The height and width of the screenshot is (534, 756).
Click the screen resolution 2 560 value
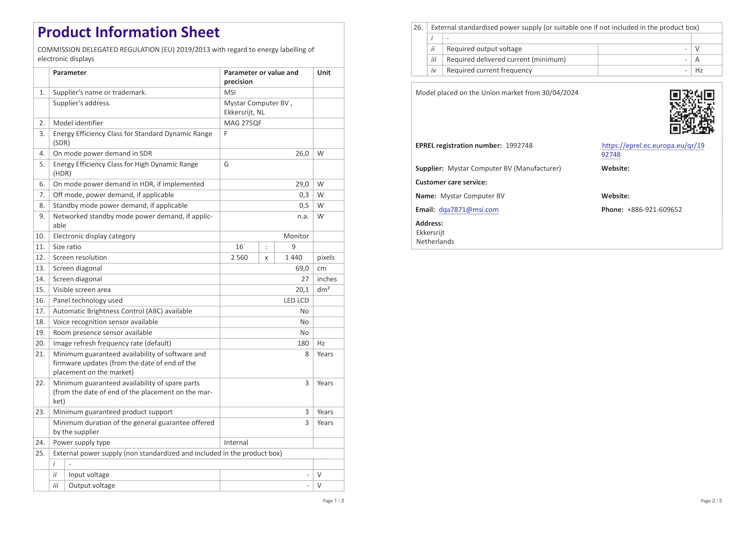(239, 258)
